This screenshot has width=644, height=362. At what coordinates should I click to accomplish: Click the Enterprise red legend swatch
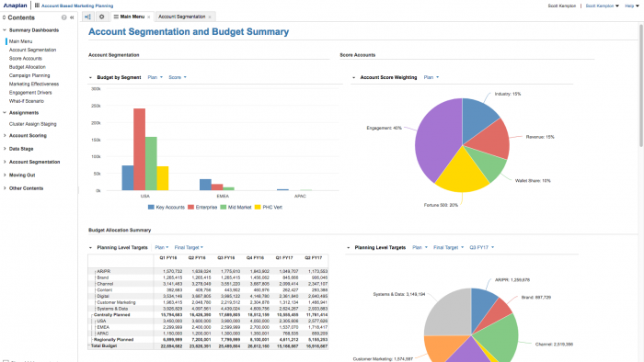(190, 208)
